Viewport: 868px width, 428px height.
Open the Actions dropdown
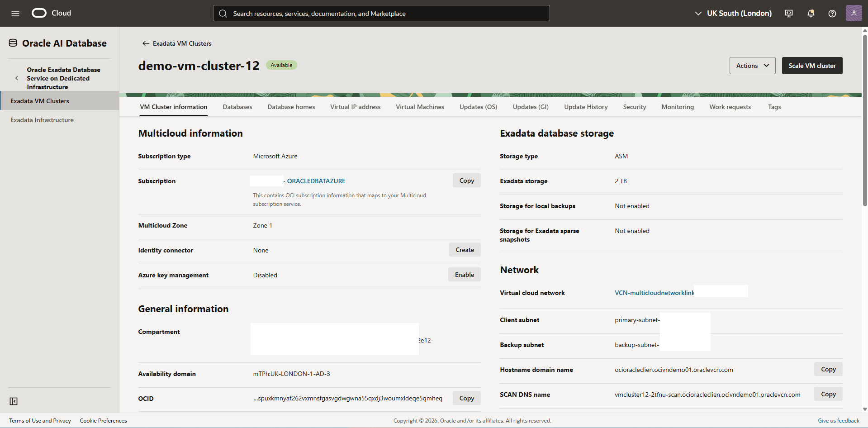[752, 65]
